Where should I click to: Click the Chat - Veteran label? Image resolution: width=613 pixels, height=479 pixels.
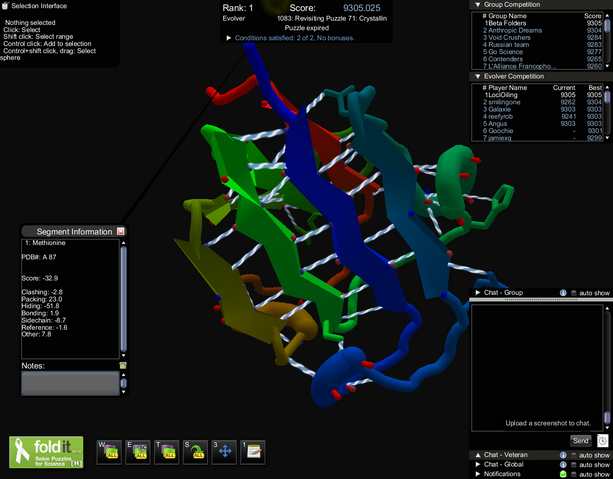(x=505, y=455)
